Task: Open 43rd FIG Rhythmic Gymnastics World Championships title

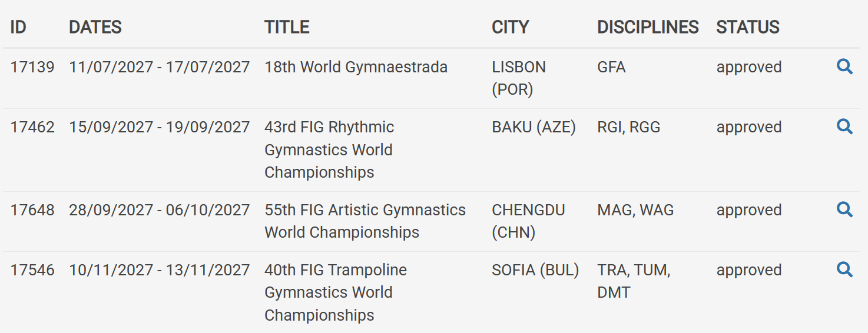Action: 329,150
